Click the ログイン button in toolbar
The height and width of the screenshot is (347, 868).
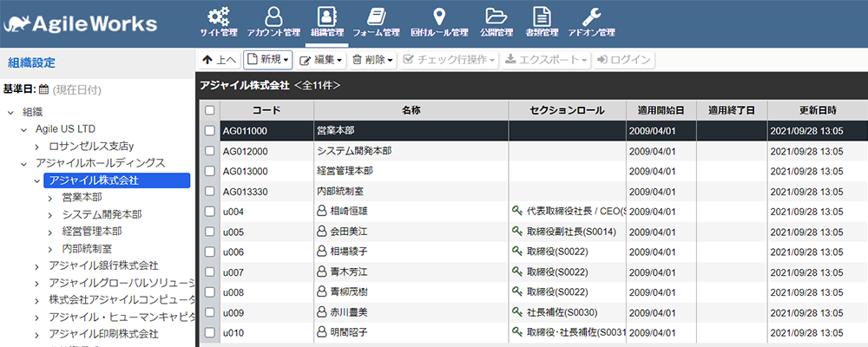click(x=623, y=60)
